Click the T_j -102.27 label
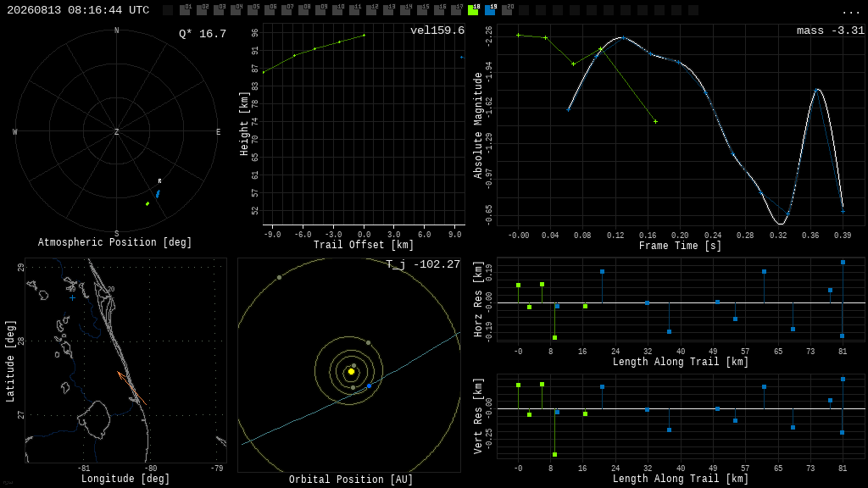Image resolution: width=868 pixels, height=488 pixels. (x=423, y=264)
